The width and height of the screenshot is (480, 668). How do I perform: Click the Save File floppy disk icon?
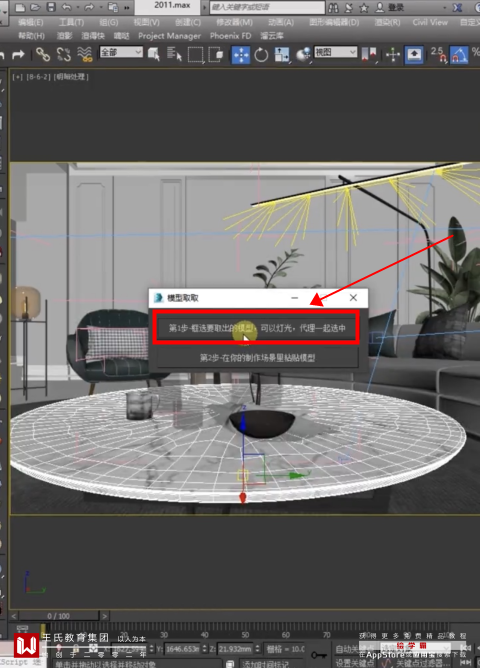tap(51, 7)
